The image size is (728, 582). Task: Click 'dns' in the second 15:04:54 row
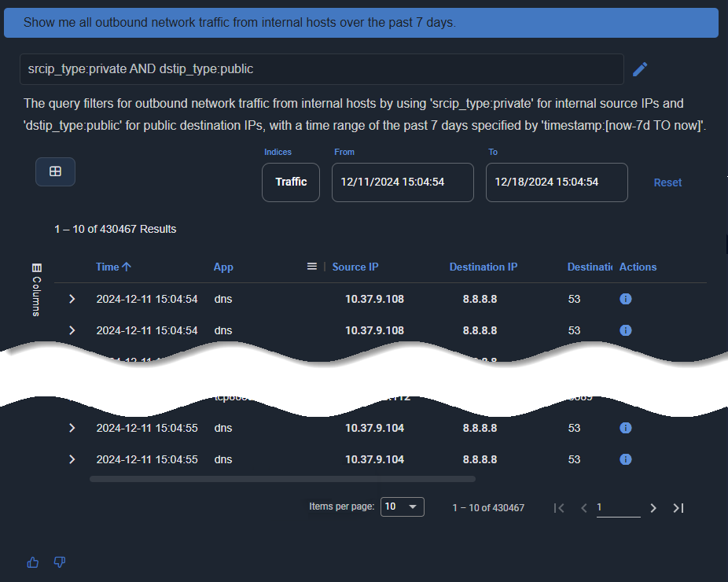click(223, 330)
